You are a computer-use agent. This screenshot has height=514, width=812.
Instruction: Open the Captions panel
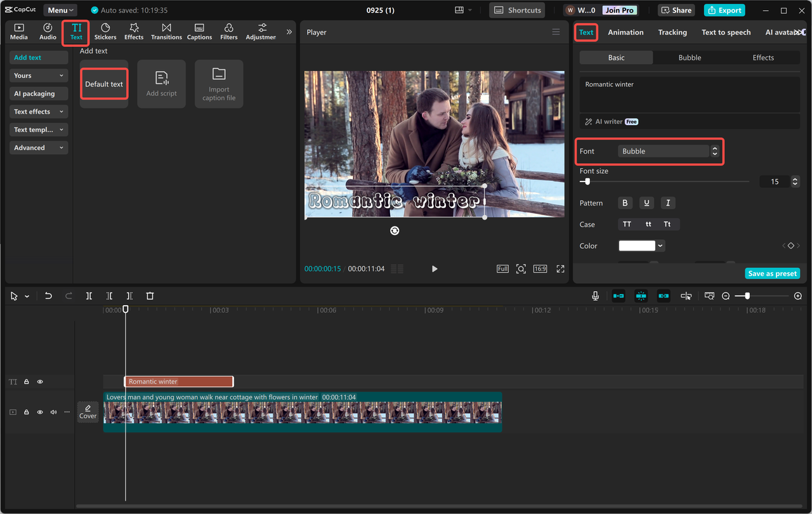coord(199,32)
